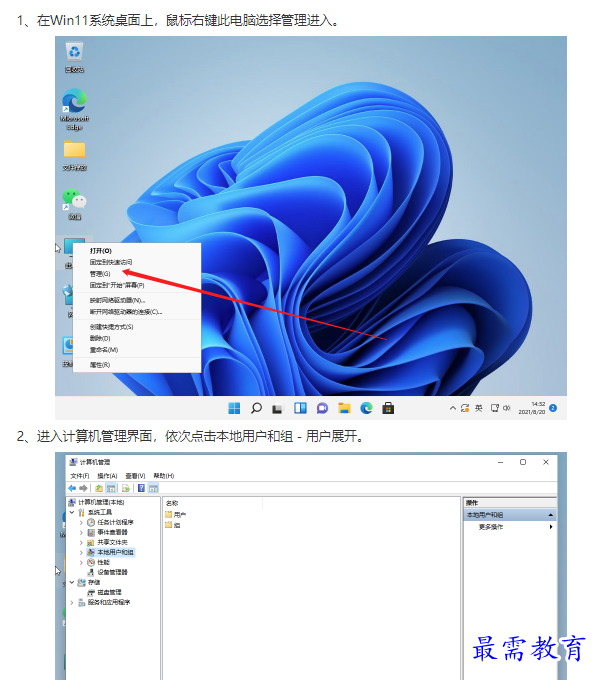Collapse the 本地用户和组 actions section arrow
The image size is (594, 680).
(x=551, y=515)
